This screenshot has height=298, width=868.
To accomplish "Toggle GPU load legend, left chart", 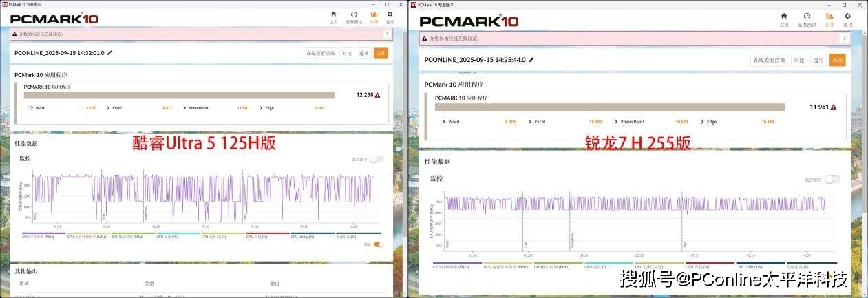I will pos(267,235).
